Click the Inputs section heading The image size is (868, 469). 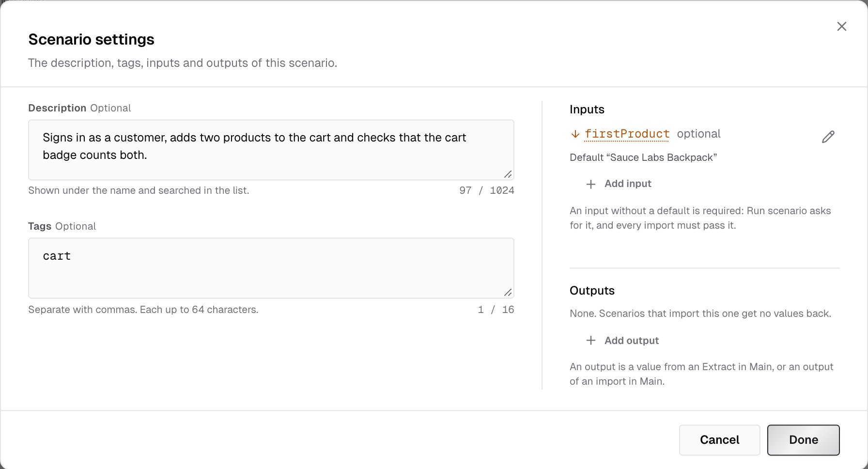tap(587, 109)
